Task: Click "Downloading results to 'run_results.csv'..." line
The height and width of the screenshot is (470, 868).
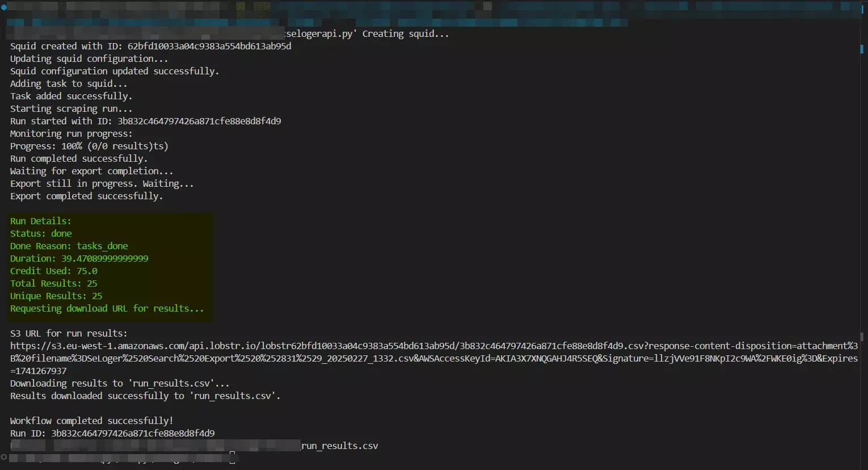Action: pyautogui.click(x=120, y=384)
